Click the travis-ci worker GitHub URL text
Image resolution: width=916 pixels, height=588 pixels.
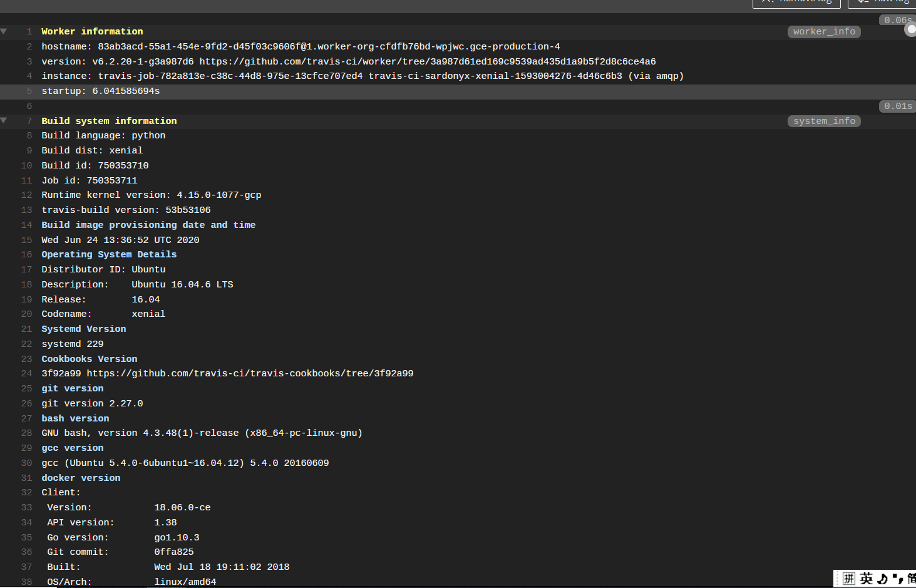tap(428, 62)
